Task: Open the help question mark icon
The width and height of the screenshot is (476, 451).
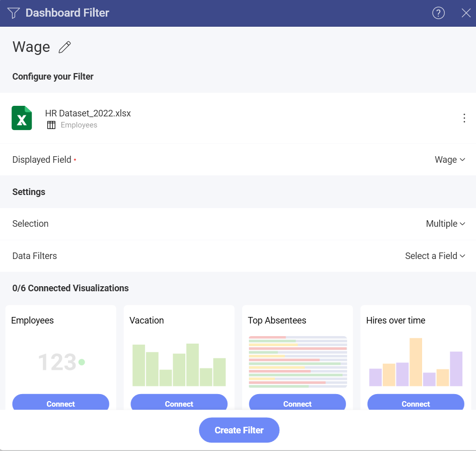Action: 438,13
